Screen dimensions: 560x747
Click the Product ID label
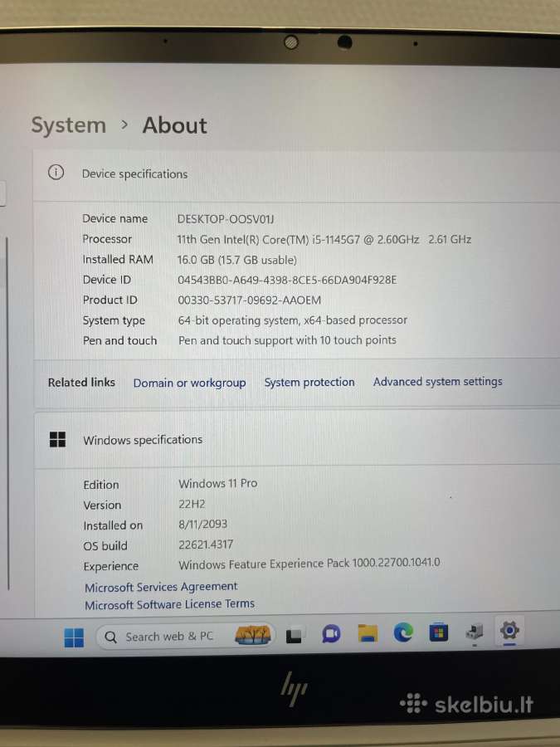[x=110, y=300]
